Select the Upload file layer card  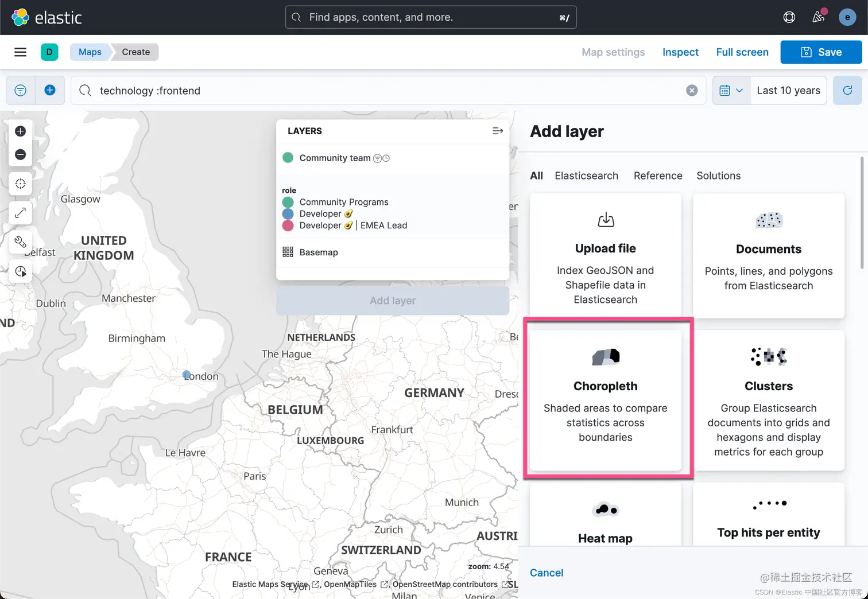click(x=606, y=255)
